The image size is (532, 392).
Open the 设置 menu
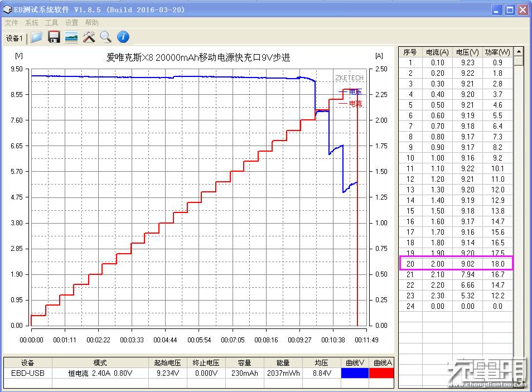71,23
